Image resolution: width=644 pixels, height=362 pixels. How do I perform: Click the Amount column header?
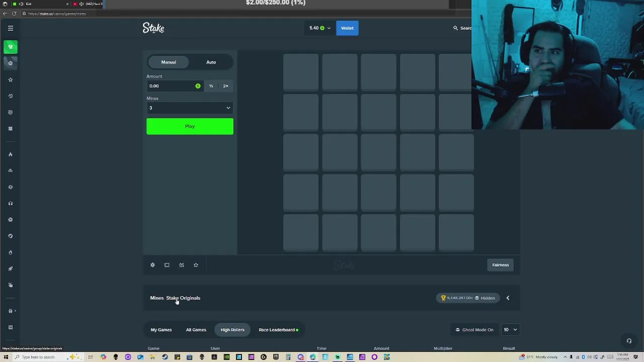click(x=381, y=348)
